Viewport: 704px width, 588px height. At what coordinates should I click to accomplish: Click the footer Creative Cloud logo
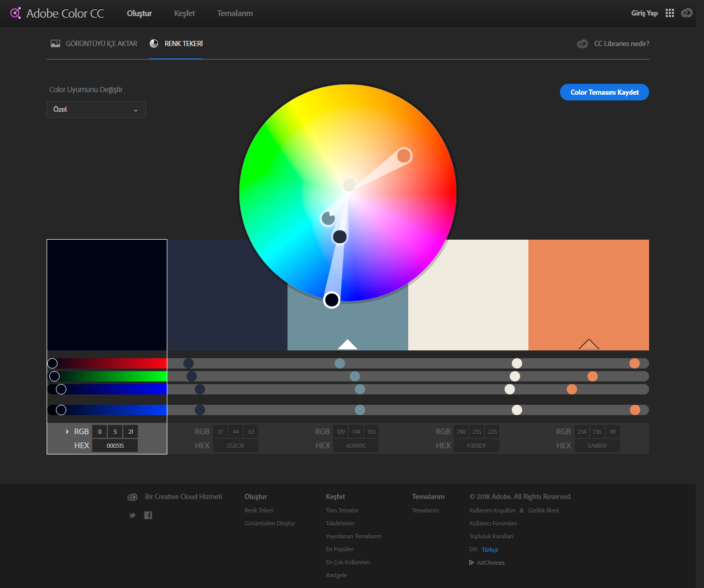(x=133, y=497)
